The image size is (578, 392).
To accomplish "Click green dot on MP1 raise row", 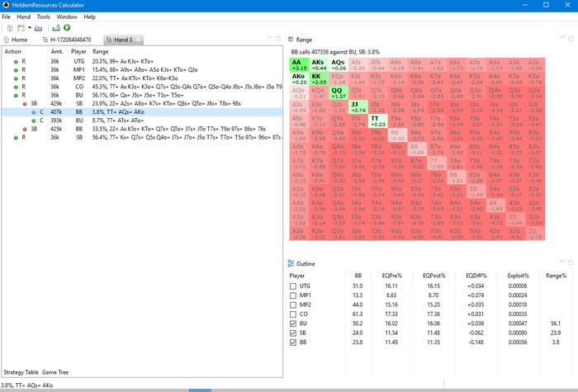I will 16,70.
